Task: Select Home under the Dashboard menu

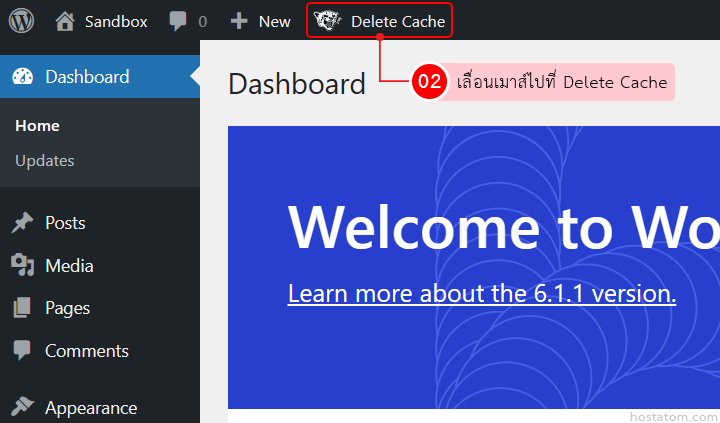Action: click(38, 126)
